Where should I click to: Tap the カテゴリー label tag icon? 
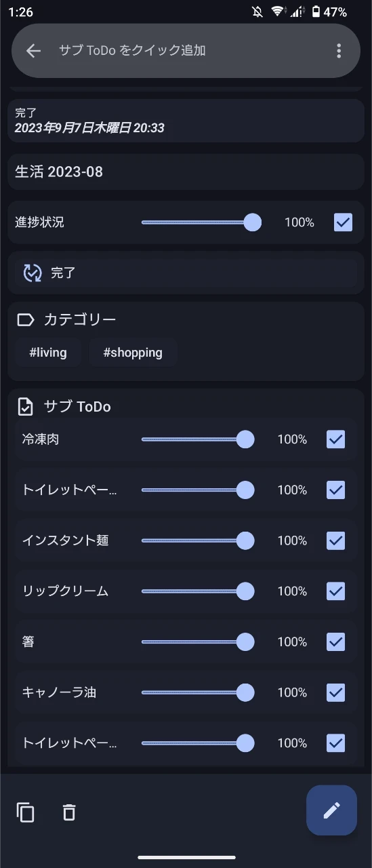coord(26,319)
